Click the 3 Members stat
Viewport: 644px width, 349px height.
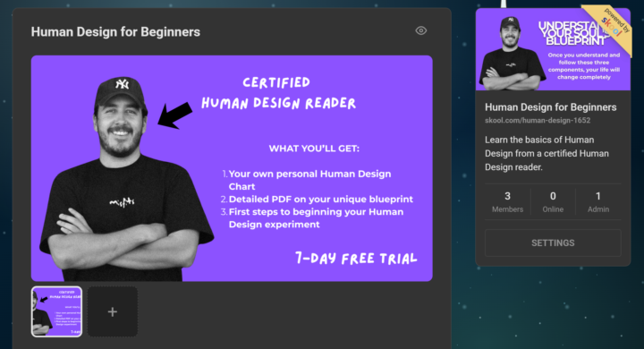coord(508,202)
